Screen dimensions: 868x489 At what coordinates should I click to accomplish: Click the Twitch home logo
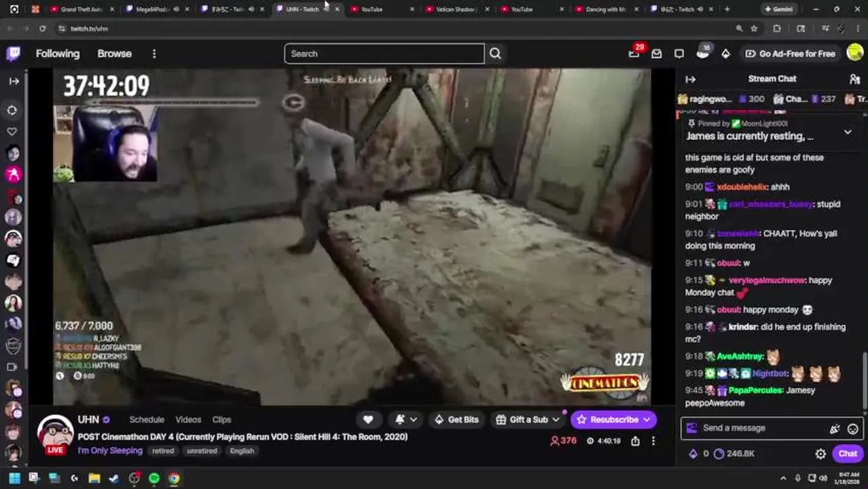point(14,54)
